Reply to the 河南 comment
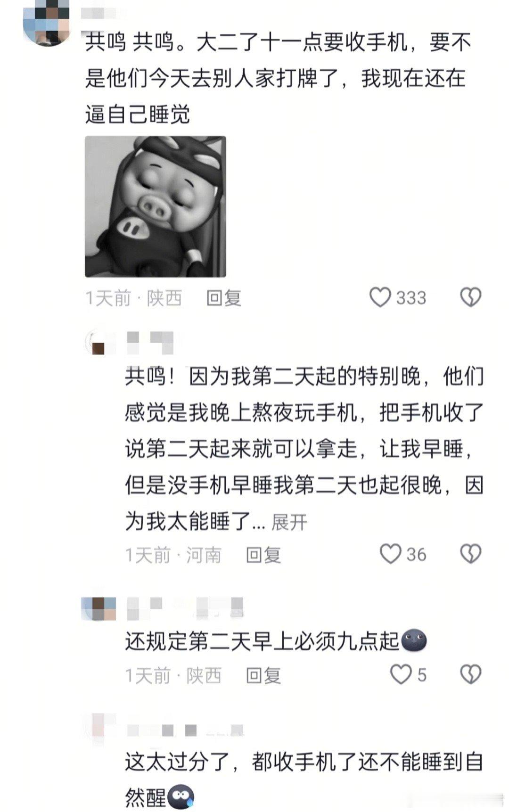Viewport: 509px width, 812px height. click(263, 555)
